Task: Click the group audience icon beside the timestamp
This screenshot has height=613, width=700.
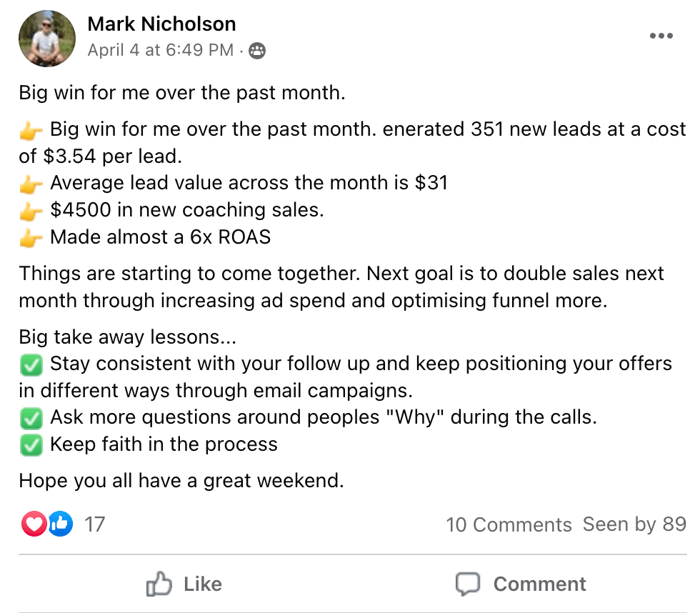Action: pos(257,51)
